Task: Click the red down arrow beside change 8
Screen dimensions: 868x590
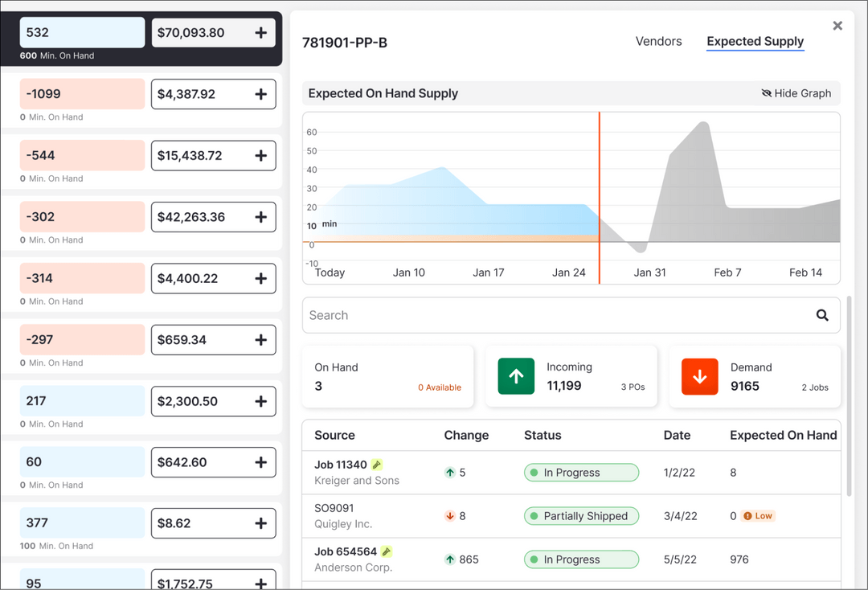Action: pos(451,516)
